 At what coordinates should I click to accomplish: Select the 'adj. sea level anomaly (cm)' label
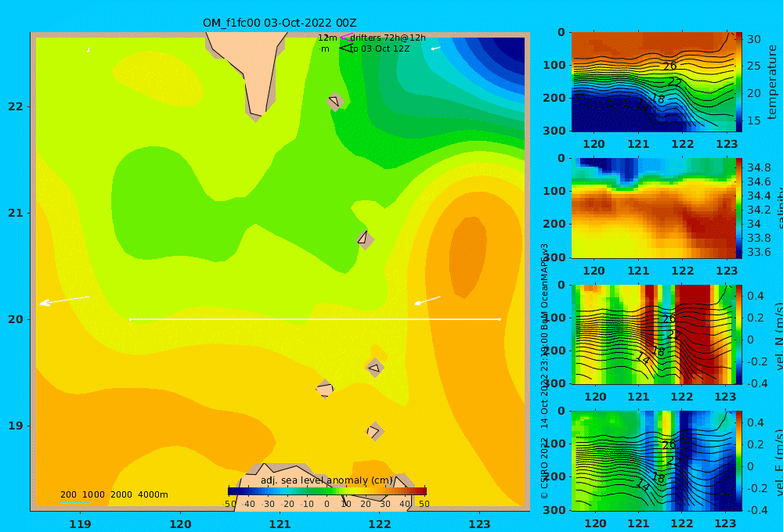(327, 480)
